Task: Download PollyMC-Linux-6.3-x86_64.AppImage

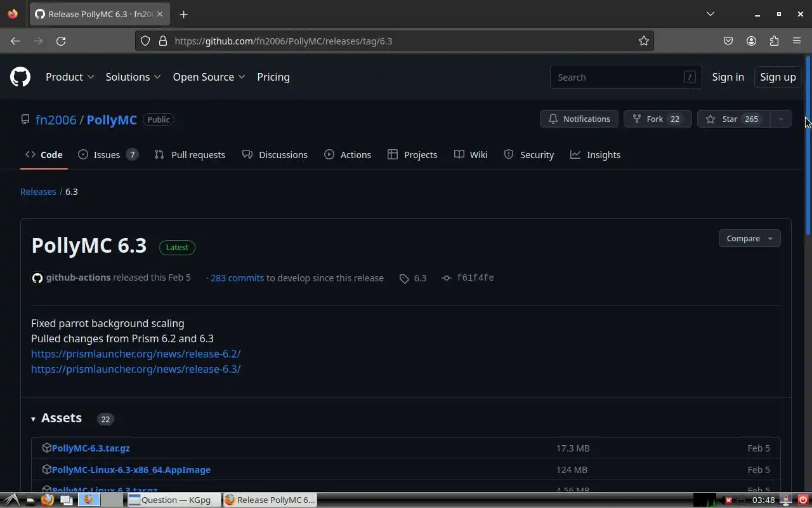Action: (131, 469)
